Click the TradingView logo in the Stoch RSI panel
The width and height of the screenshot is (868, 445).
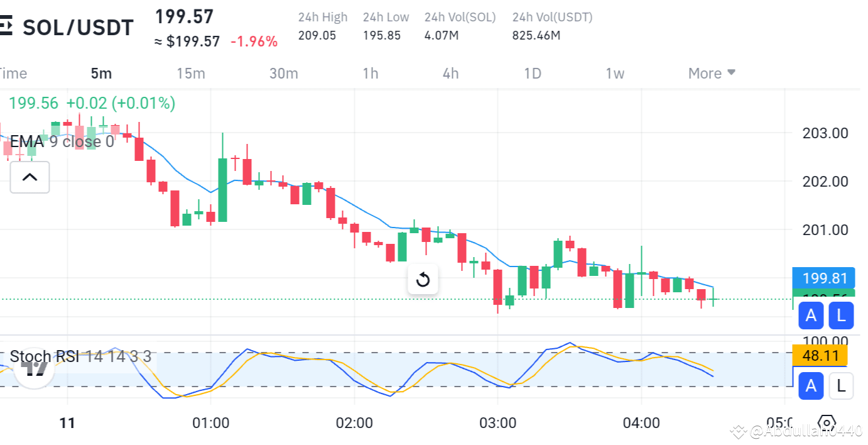point(34,369)
